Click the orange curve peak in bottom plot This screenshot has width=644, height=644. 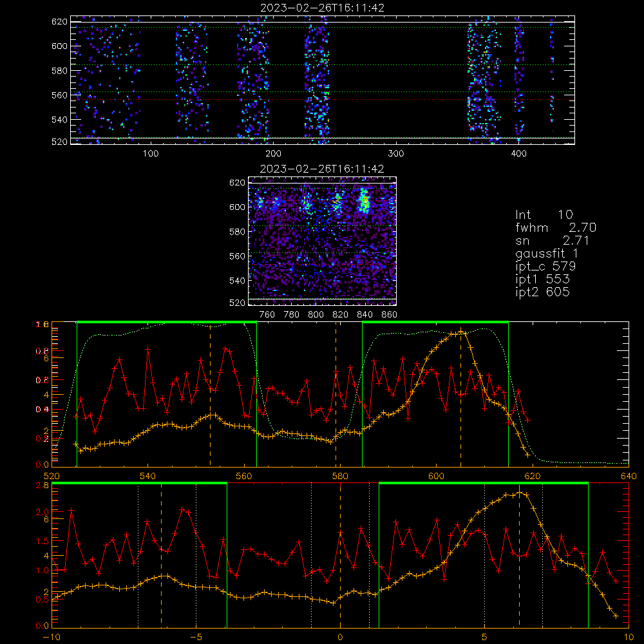click(x=520, y=493)
